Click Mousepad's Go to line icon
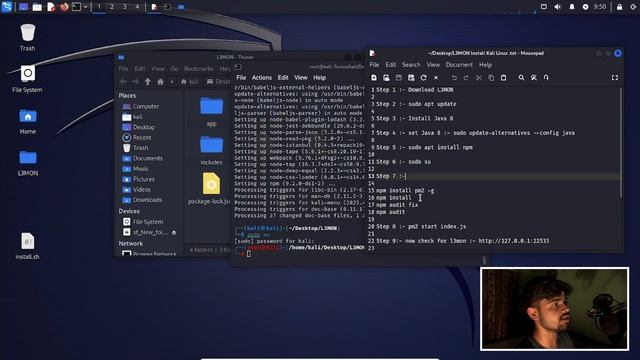 [x=546, y=78]
